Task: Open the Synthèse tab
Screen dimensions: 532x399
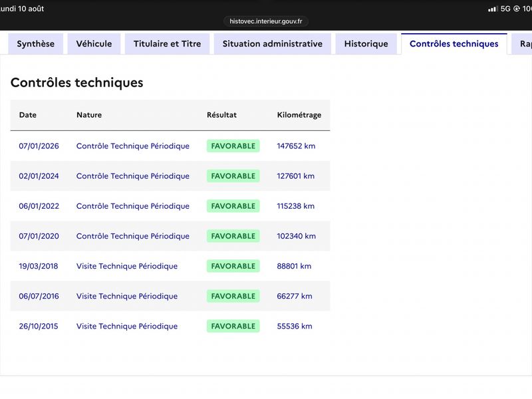Action: (36, 44)
